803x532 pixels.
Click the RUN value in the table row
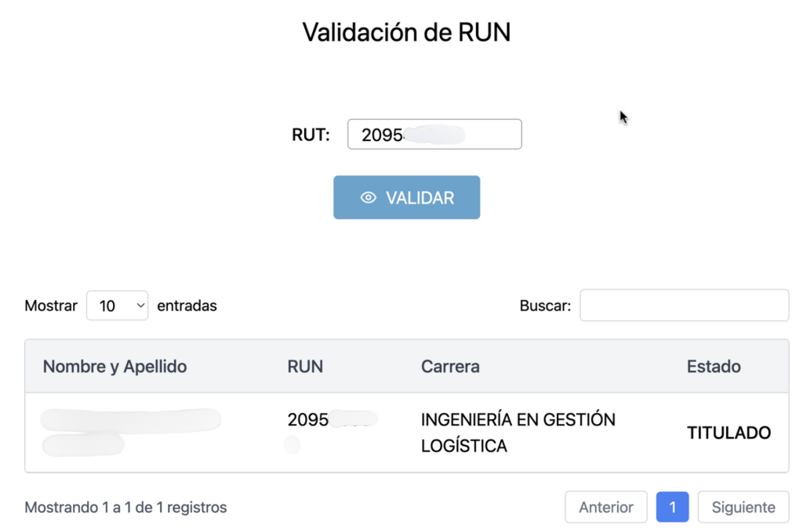tap(308, 420)
